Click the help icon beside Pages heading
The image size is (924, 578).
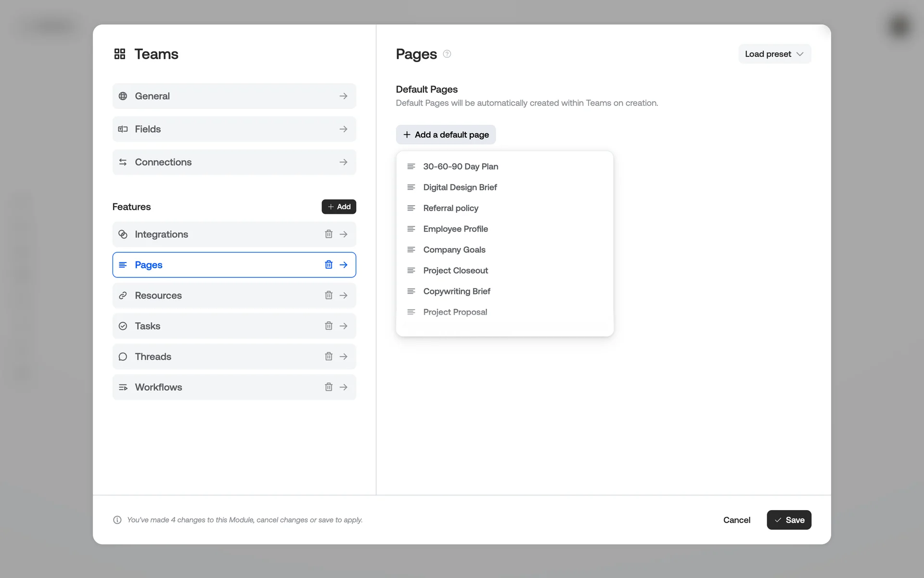pyautogui.click(x=447, y=54)
